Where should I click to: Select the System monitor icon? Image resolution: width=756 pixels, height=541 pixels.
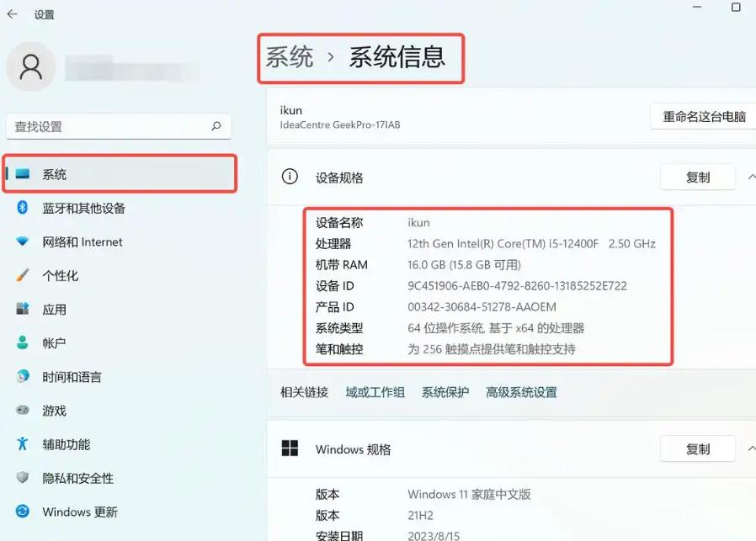(23, 174)
